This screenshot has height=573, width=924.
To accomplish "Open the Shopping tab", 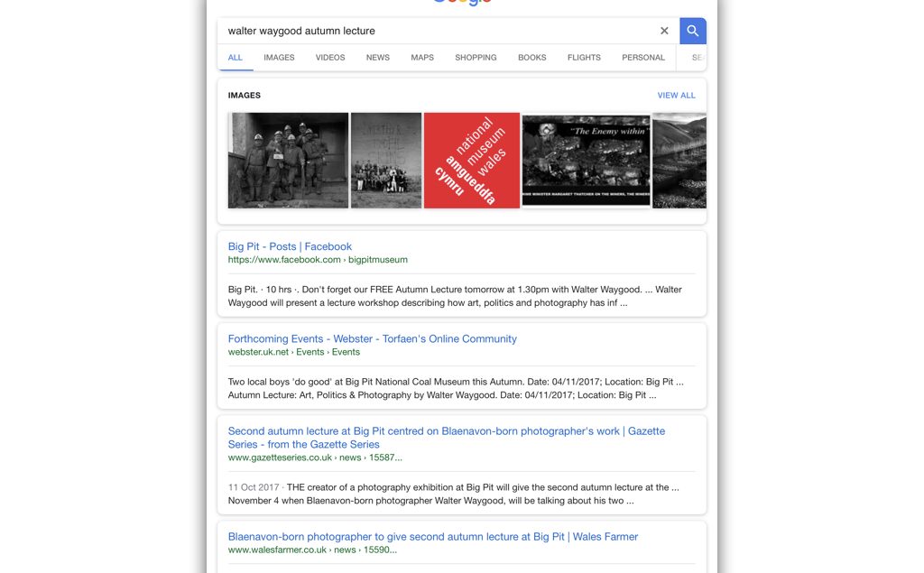I will 476,58.
